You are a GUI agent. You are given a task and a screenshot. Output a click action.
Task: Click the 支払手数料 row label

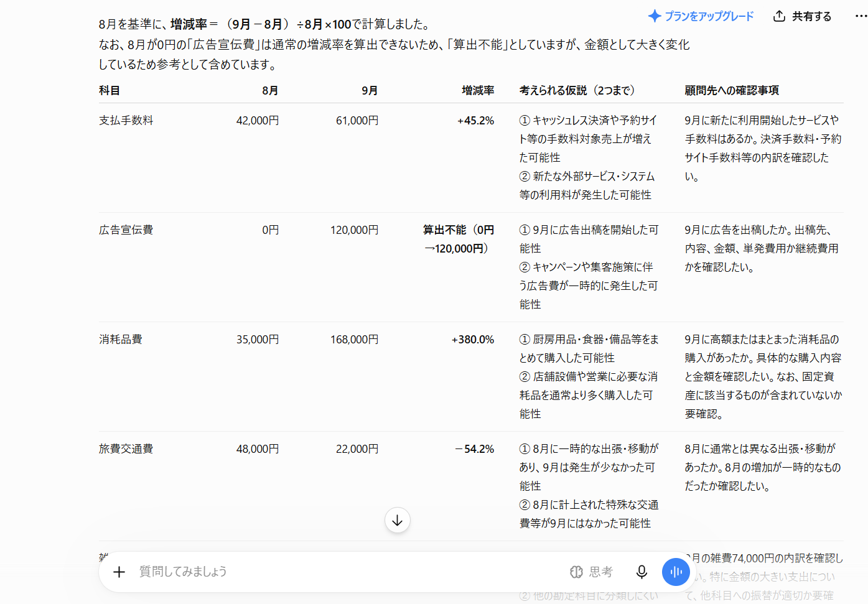[126, 120]
